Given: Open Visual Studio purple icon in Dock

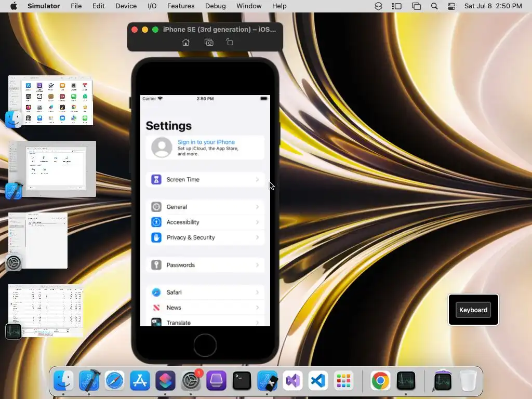Looking at the screenshot, I should pyautogui.click(x=293, y=380).
